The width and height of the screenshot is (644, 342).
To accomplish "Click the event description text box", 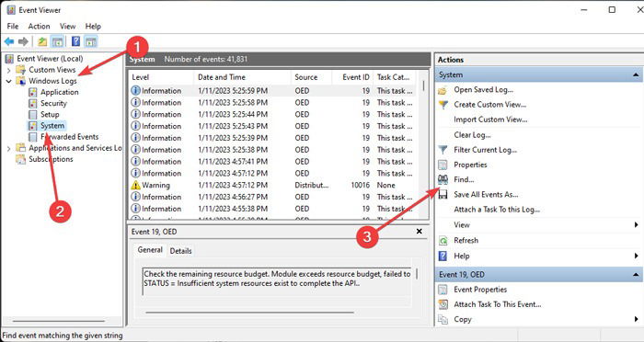I will click(277, 281).
